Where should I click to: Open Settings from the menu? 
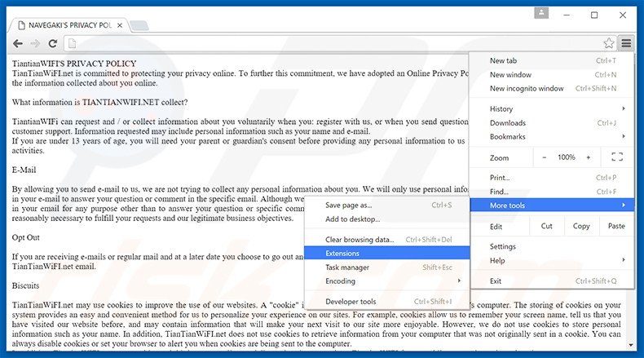[x=552, y=246]
